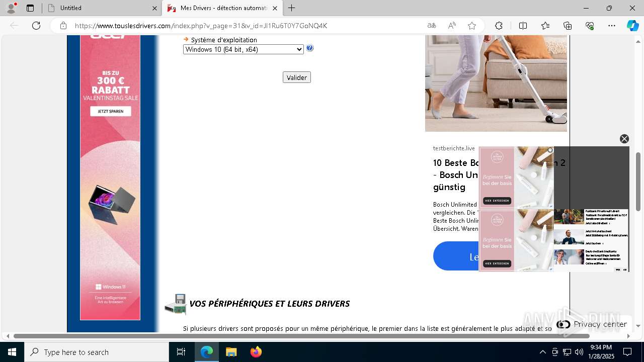644x362 pixels.
Task: Open the Collections icon
Action: tap(568, 26)
